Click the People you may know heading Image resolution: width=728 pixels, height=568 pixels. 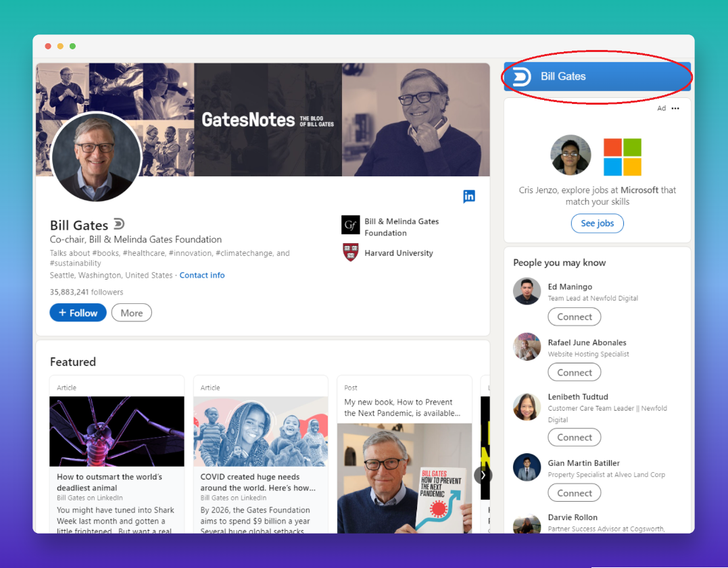(x=560, y=263)
